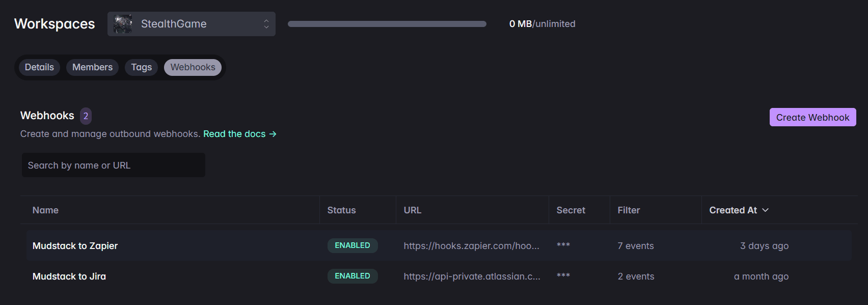The image size is (868, 305).
Task: Click the Create Webhook button
Action: [x=812, y=117]
